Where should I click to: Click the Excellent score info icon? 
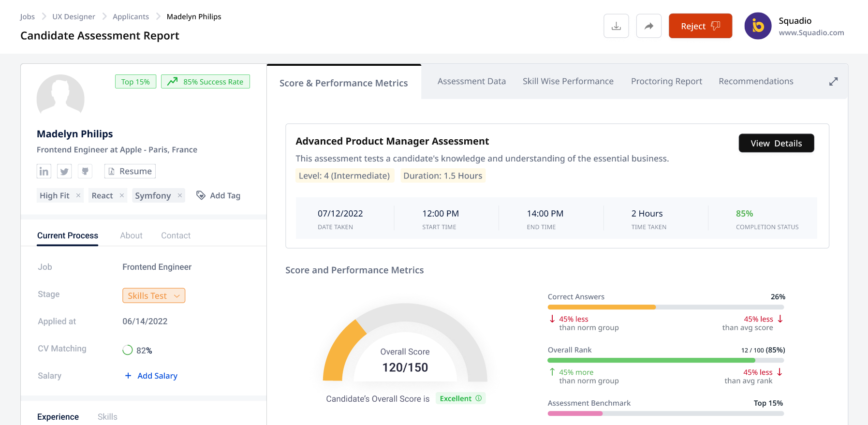coord(479,398)
